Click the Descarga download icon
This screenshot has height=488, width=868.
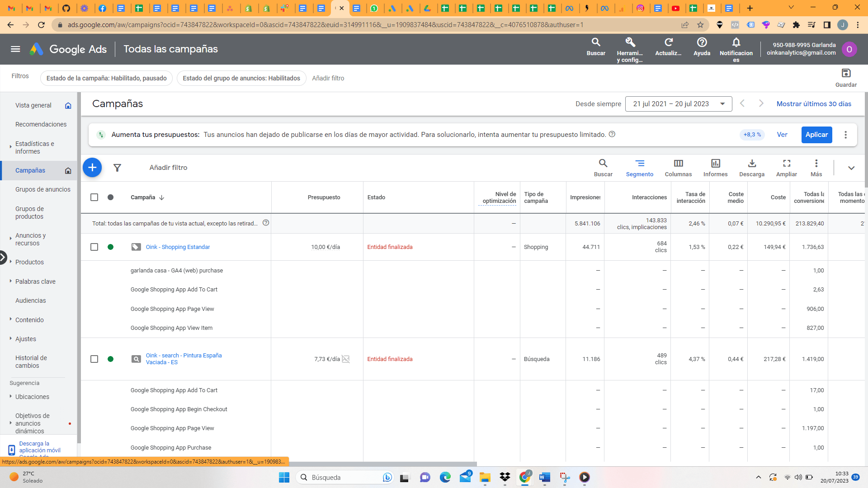pos(752,168)
